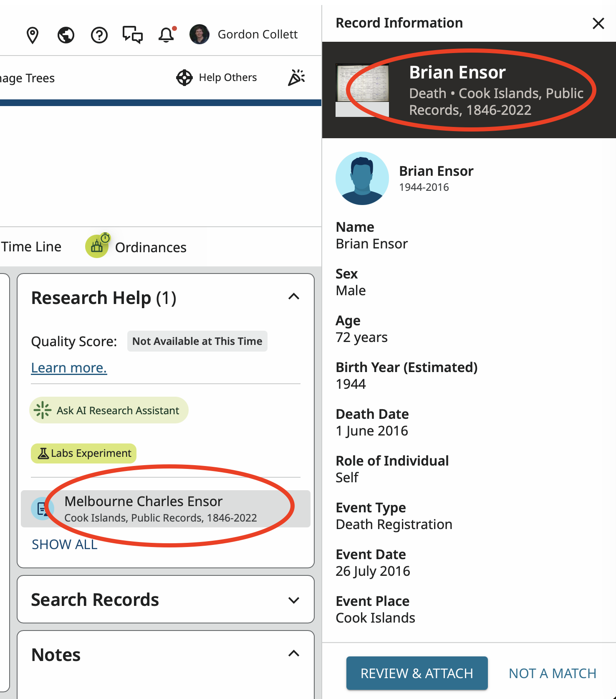Click the Help Others lifesaver icon

(x=184, y=78)
